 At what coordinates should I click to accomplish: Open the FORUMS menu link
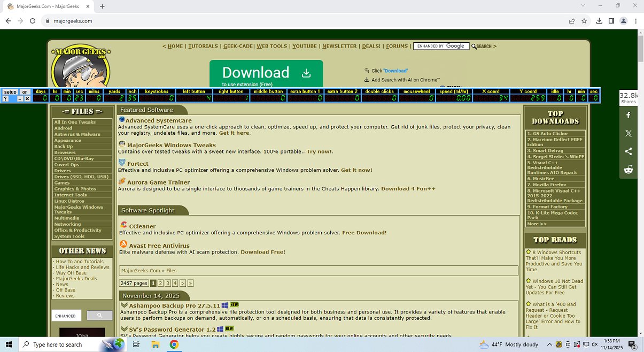(397, 46)
